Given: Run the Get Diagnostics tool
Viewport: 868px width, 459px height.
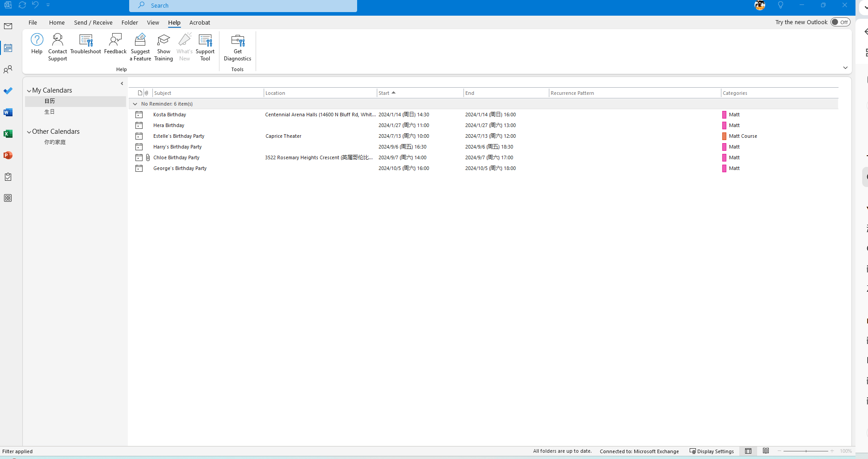Looking at the screenshot, I should 237,47.
